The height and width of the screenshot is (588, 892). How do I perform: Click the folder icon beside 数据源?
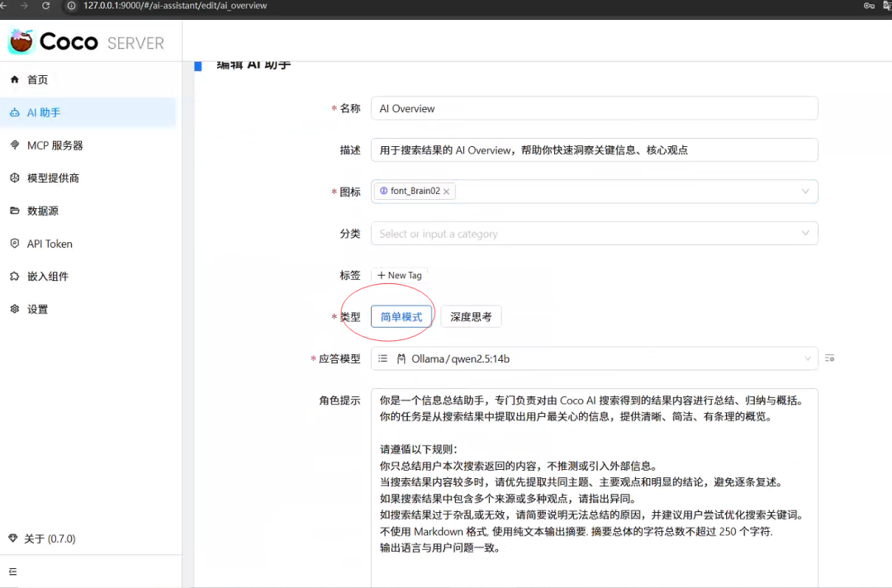tap(15, 211)
